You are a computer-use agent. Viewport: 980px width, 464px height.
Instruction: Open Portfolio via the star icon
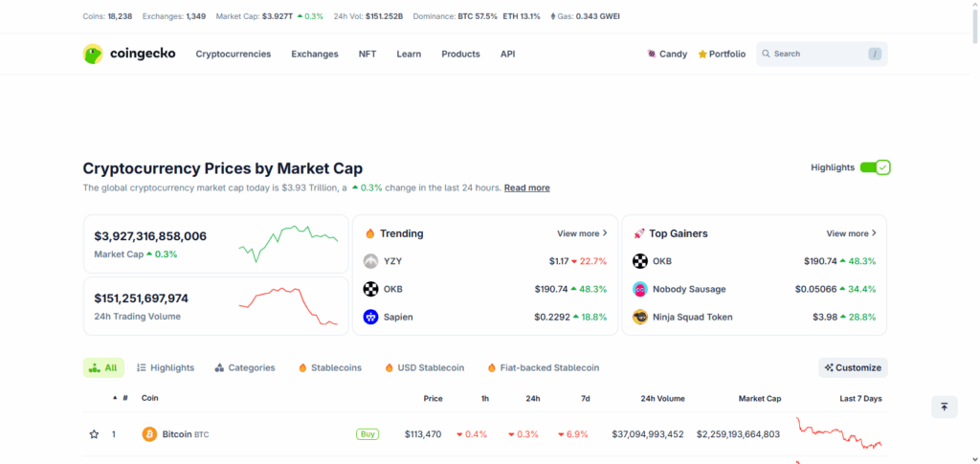tap(702, 55)
